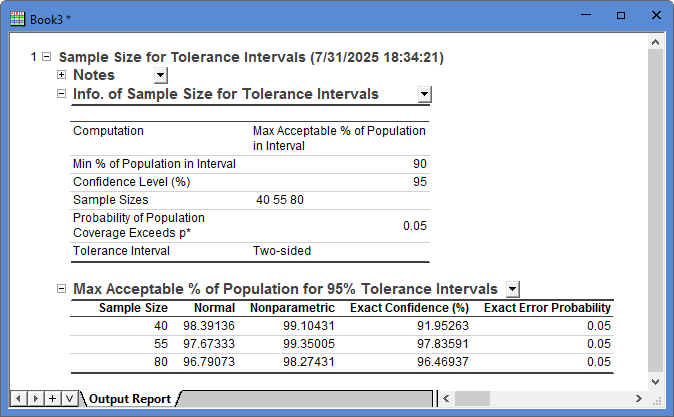This screenshot has height=417, width=674.
Task: Click the Normal column header
Action: pyautogui.click(x=214, y=308)
